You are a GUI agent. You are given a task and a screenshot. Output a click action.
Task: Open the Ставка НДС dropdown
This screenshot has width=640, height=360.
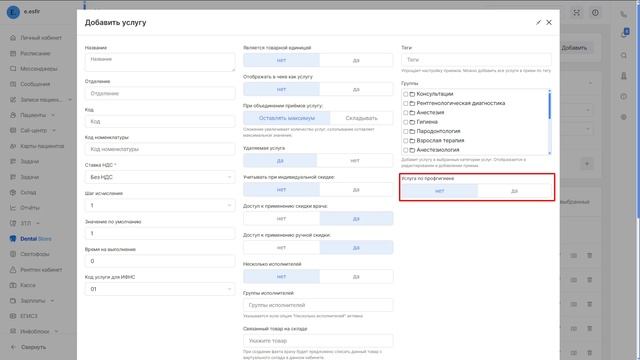point(160,177)
